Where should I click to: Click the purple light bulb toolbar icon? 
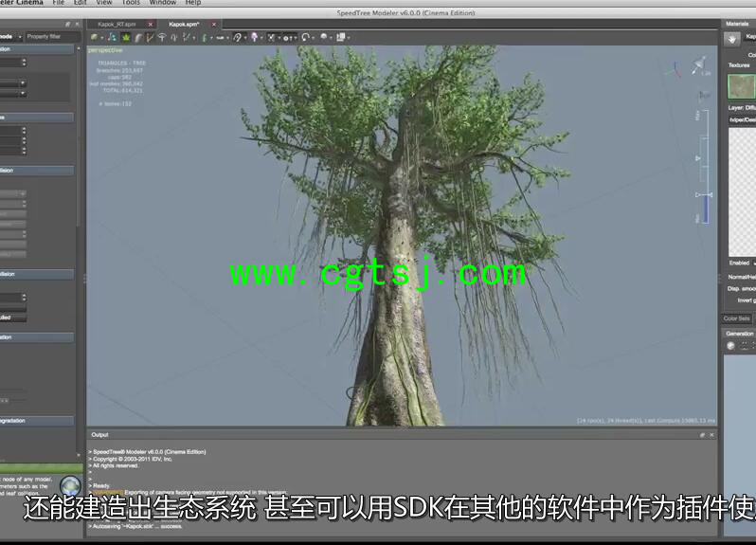click(x=254, y=37)
